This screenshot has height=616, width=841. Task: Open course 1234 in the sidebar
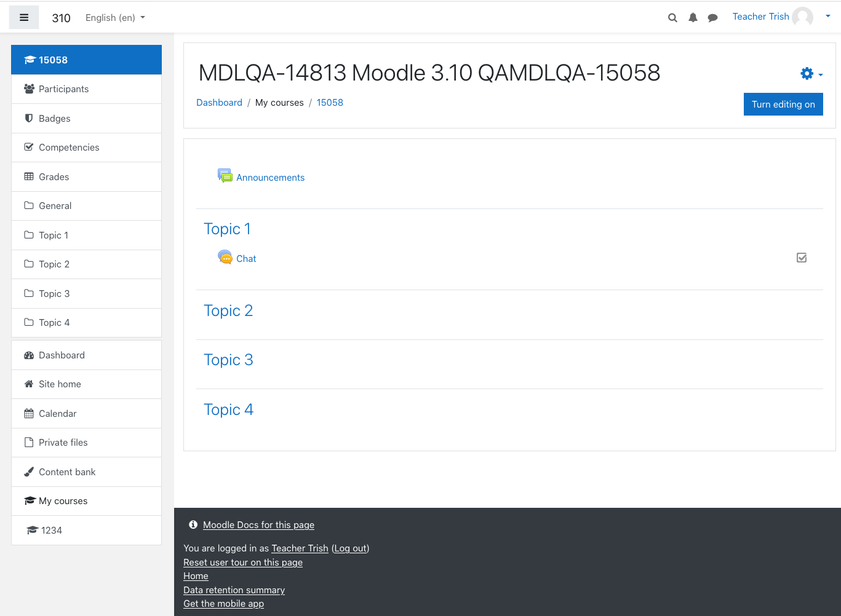pyautogui.click(x=86, y=531)
